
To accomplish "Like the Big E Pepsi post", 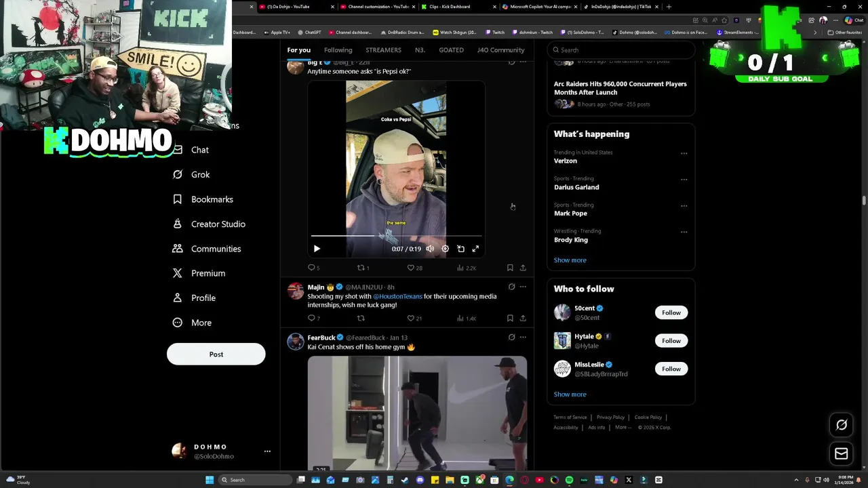I will (x=414, y=268).
